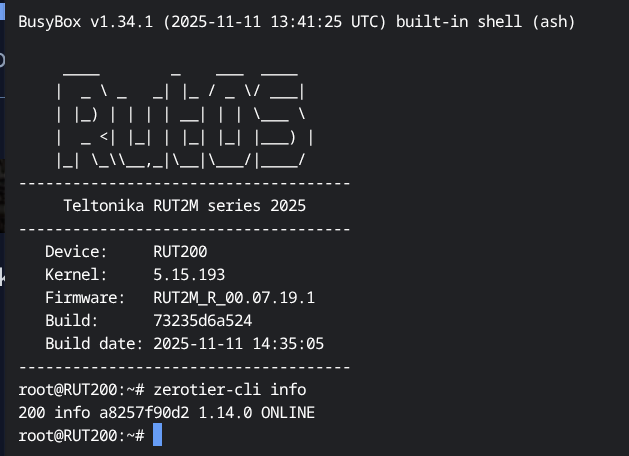This screenshot has height=456, width=629.
Task: Click build date value 2025-11-11 14:35:05
Action: click(238, 343)
